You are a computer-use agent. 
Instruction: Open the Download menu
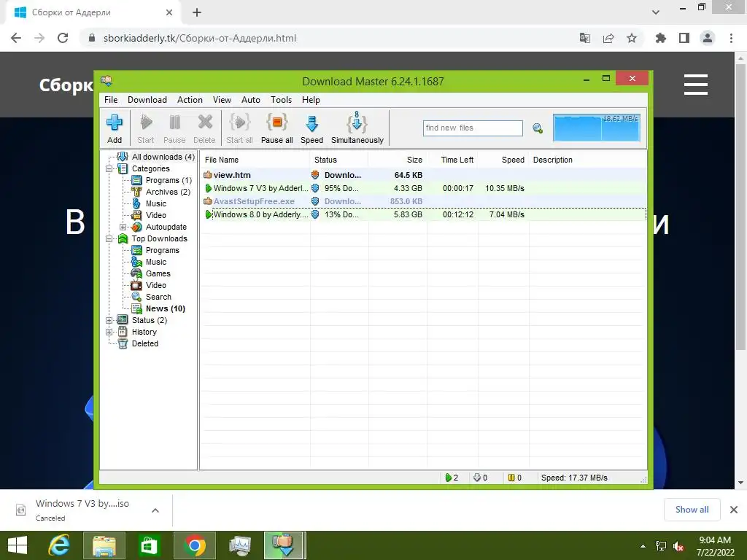(x=147, y=100)
